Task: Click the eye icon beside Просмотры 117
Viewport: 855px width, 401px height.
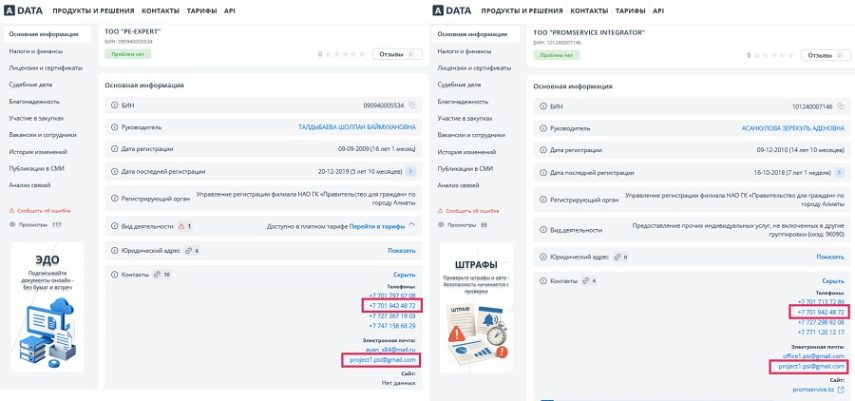Action: [x=12, y=225]
